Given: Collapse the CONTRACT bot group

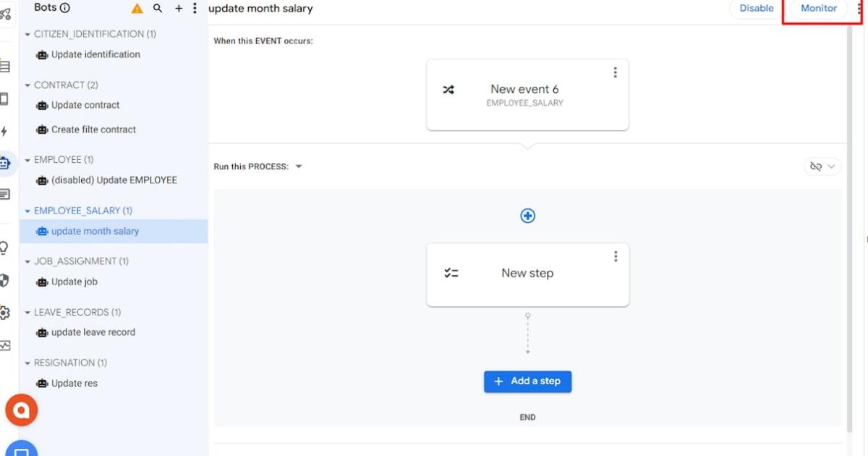Looking at the screenshot, I should coord(27,85).
